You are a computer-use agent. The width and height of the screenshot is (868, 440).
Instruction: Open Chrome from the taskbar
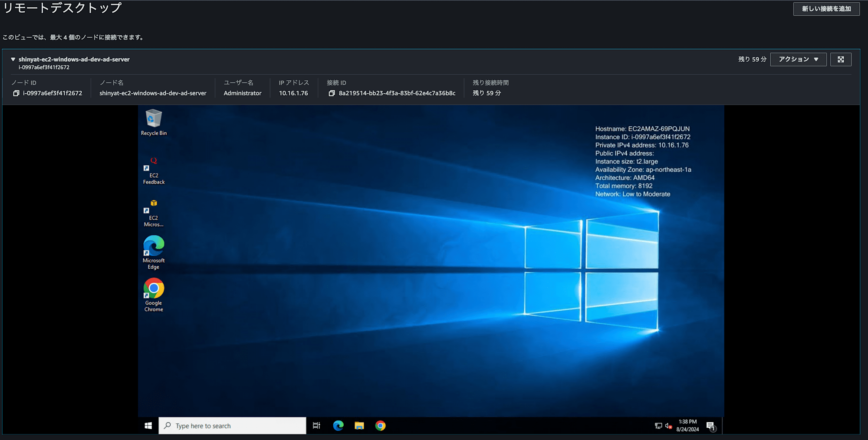[380, 426]
